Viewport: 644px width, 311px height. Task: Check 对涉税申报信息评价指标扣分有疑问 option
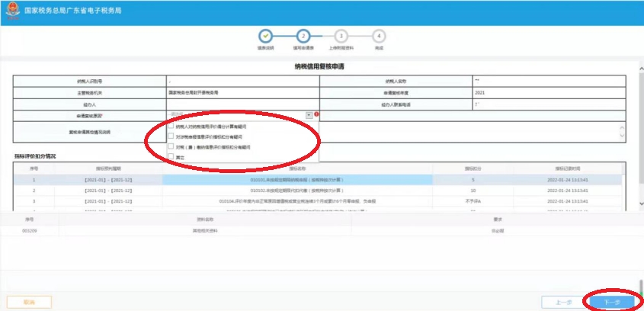tap(171, 136)
